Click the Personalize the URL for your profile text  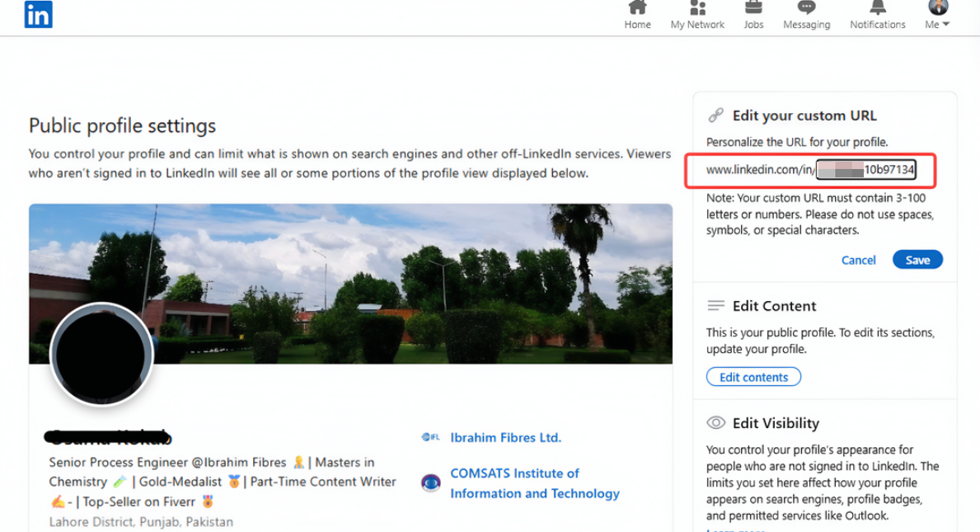click(797, 142)
